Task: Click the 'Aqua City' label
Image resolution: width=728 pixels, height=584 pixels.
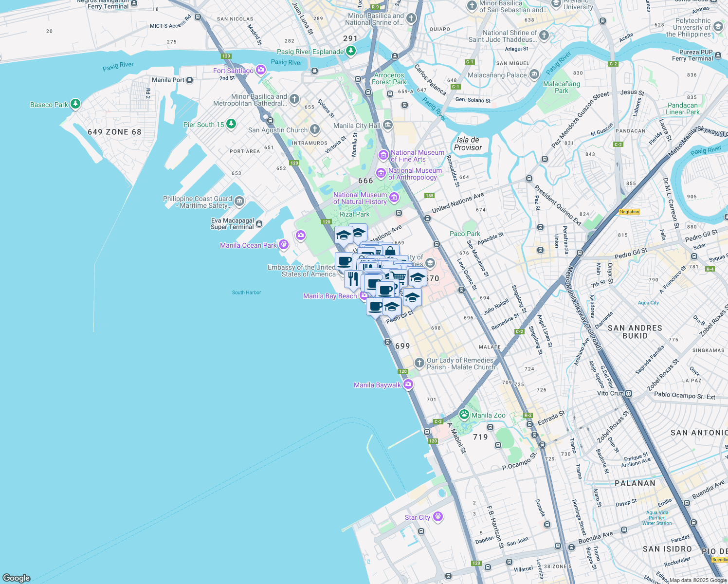Action: point(648,303)
